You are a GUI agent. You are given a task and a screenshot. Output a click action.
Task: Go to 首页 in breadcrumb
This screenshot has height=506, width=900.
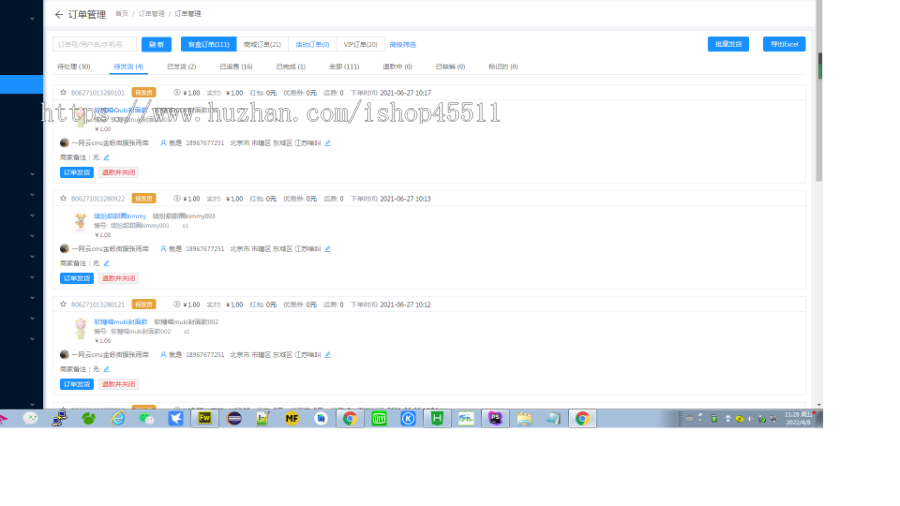122,14
